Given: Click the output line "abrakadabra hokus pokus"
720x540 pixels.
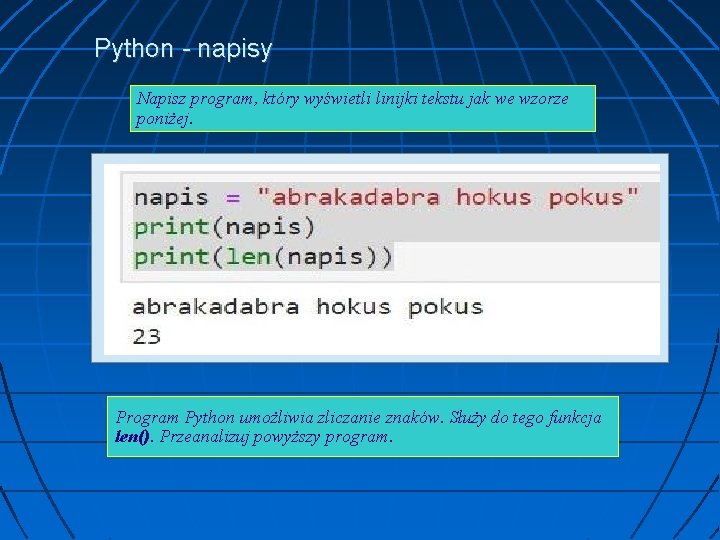Looking at the screenshot, I should (308, 307).
